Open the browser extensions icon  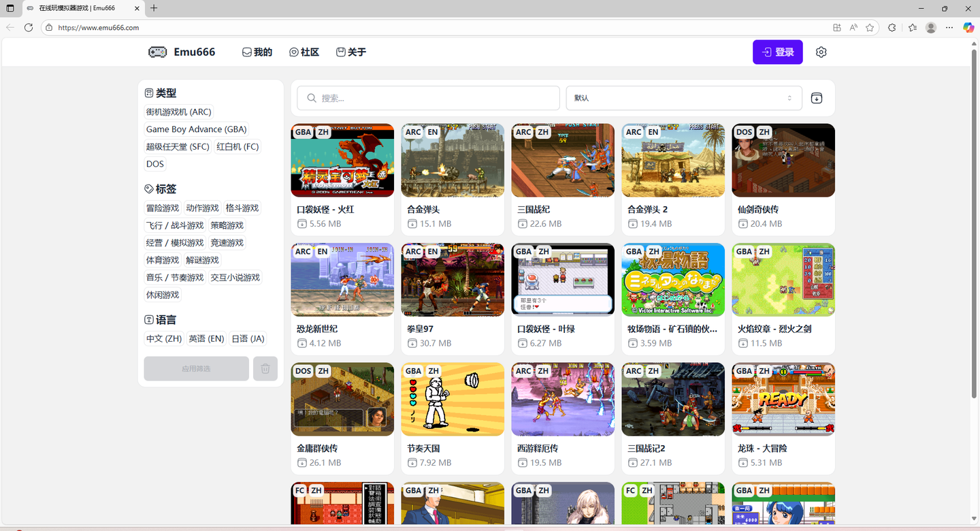[x=892, y=28]
